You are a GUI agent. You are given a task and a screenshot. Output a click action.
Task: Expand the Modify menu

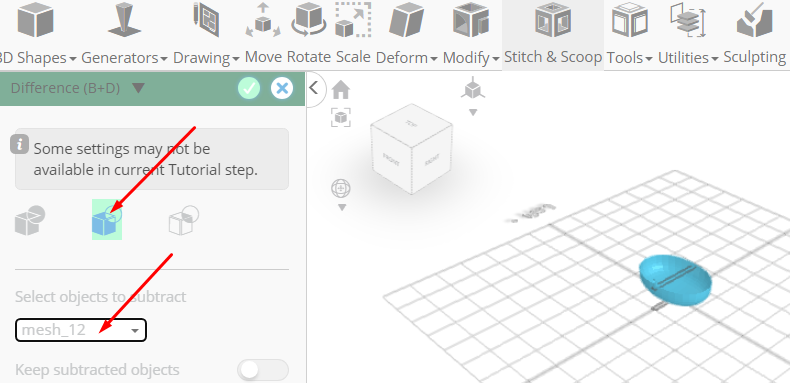point(471,34)
